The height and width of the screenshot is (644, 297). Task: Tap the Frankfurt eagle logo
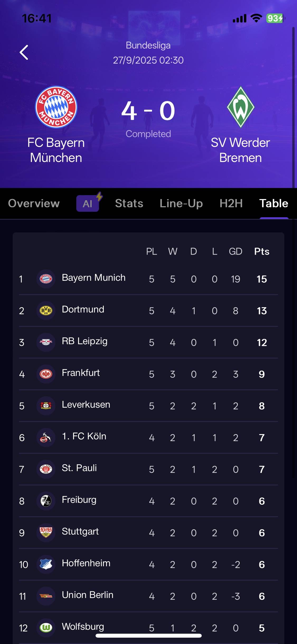[46, 374]
